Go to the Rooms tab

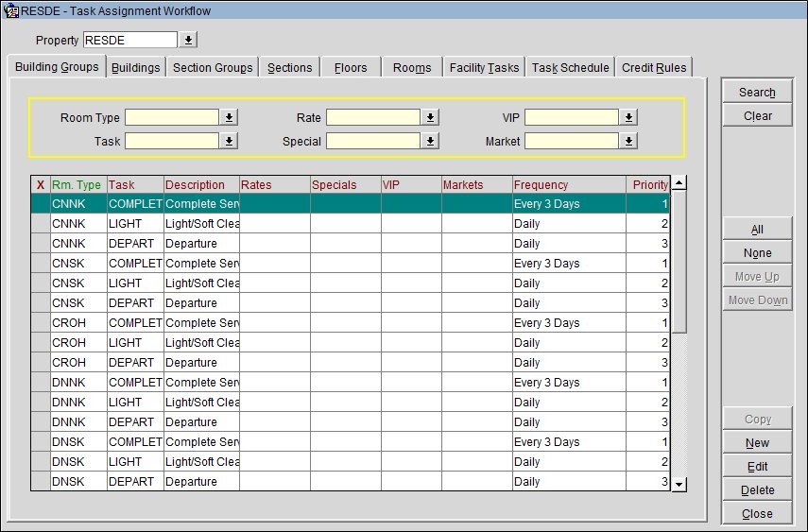point(412,67)
